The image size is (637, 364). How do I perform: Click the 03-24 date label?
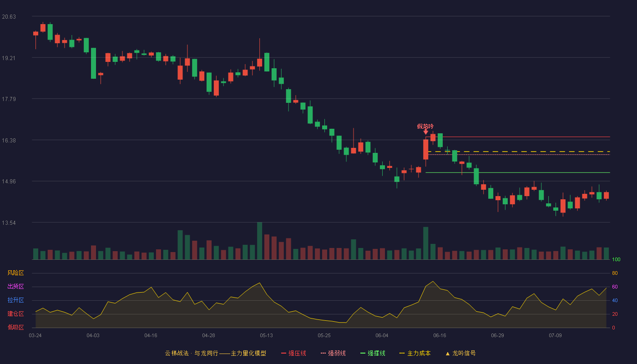pos(35,335)
